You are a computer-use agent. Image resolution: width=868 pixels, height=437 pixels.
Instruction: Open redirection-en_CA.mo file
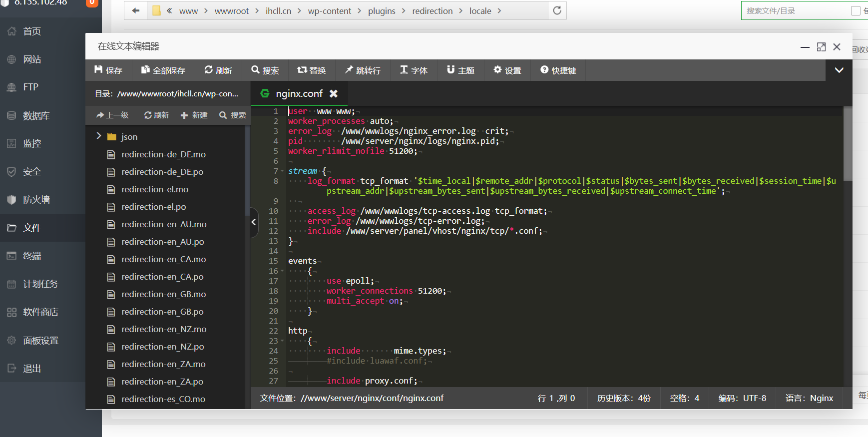[x=164, y=259]
